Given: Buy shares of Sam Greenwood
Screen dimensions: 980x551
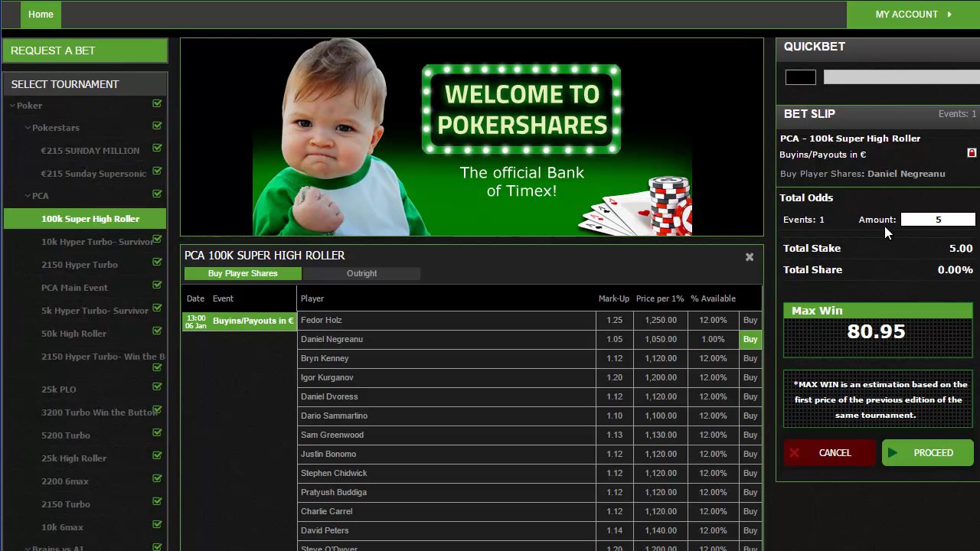Looking at the screenshot, I should 750,435.
